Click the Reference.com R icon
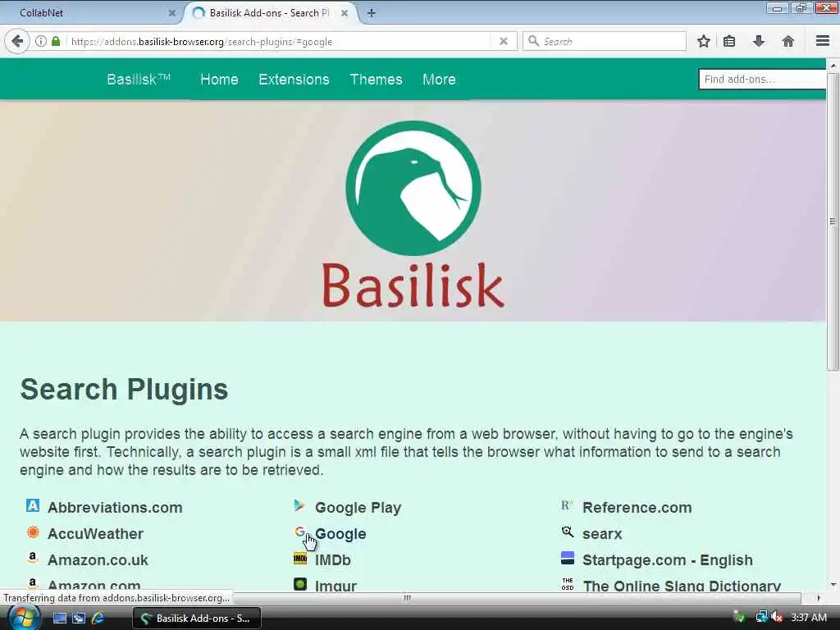Viewport: 840px width, 630px height. point(567,504)
